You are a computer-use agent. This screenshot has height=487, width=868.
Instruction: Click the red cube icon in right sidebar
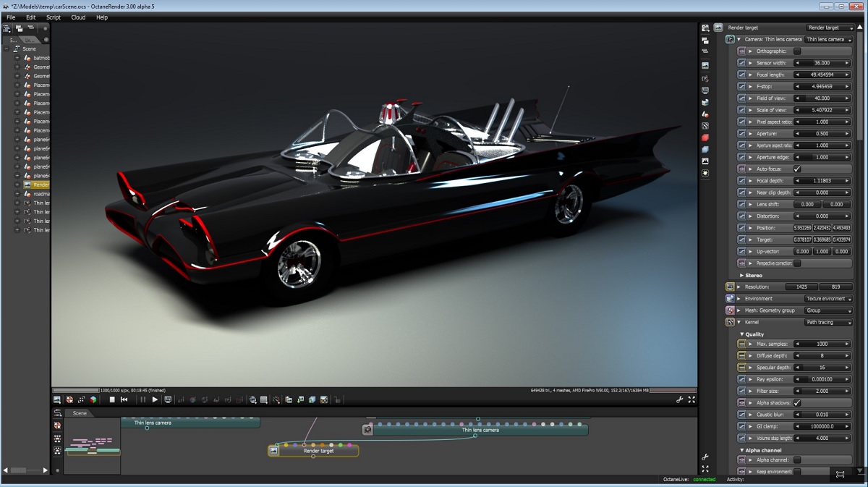[x=705, y=137]
